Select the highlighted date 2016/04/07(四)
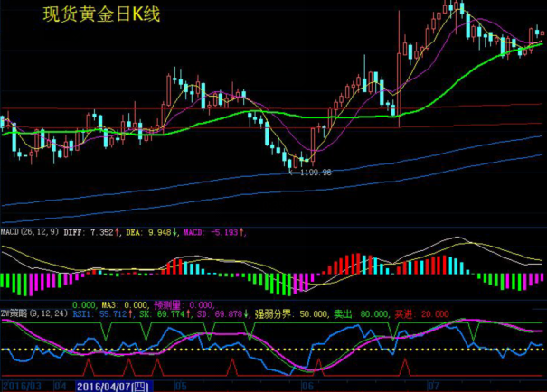Viewport: 547px width, 392px height. pyautogui.click(x=113, y=386)
